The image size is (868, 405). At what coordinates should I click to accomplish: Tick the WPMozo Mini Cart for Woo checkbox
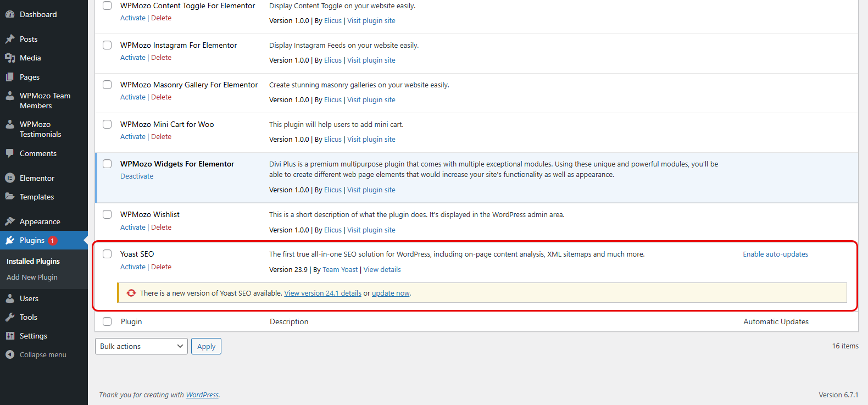(107, 124)
